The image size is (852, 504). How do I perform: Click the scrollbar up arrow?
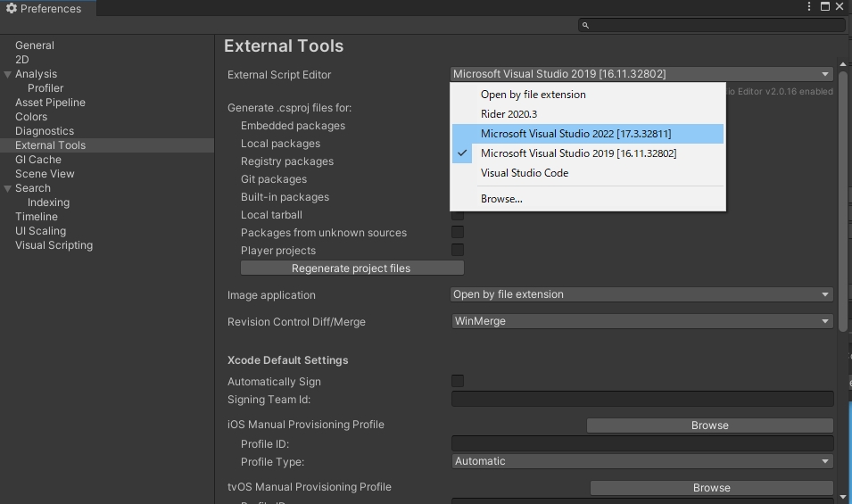pyautogui.click(x=843, y=64)
